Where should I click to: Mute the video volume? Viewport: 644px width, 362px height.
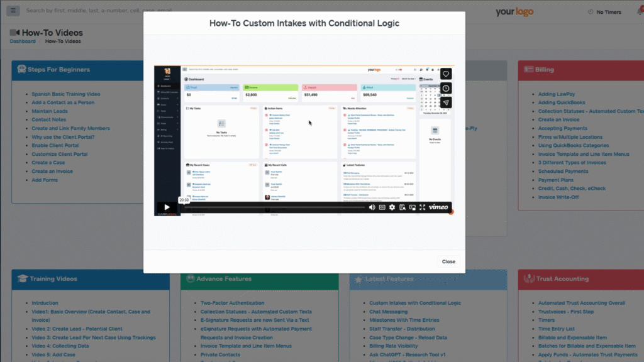tap(372, 207)
